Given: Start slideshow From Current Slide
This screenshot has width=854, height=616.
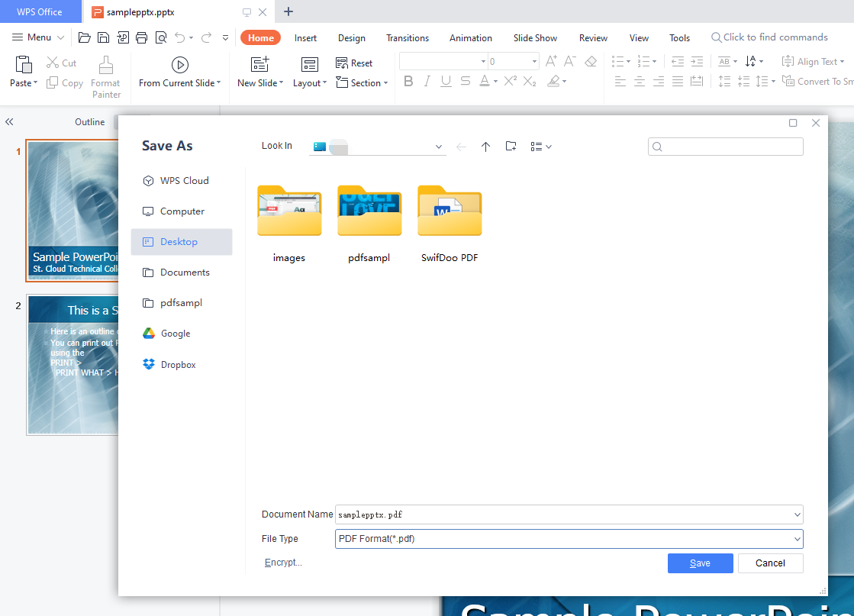Looking at the screenshot, I should point(179,73).
